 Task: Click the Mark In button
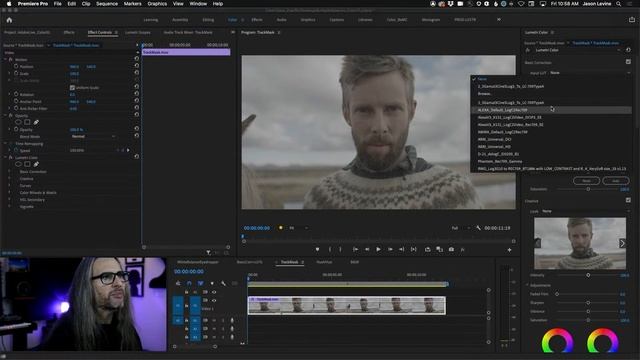pos(330,249)
